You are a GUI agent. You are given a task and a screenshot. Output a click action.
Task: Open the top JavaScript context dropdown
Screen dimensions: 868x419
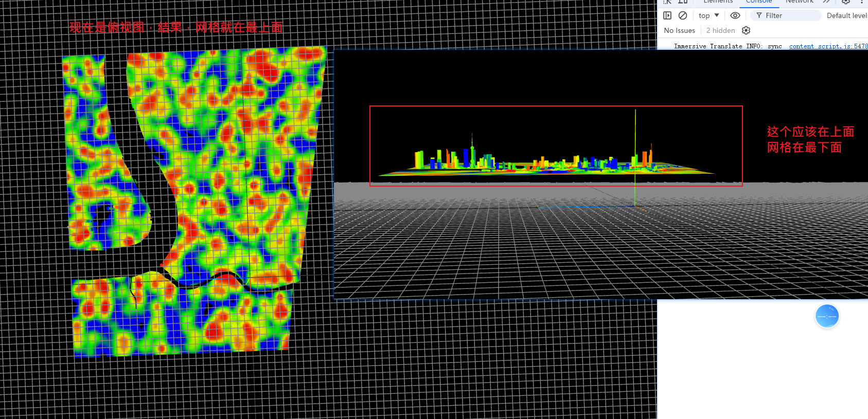709,15
